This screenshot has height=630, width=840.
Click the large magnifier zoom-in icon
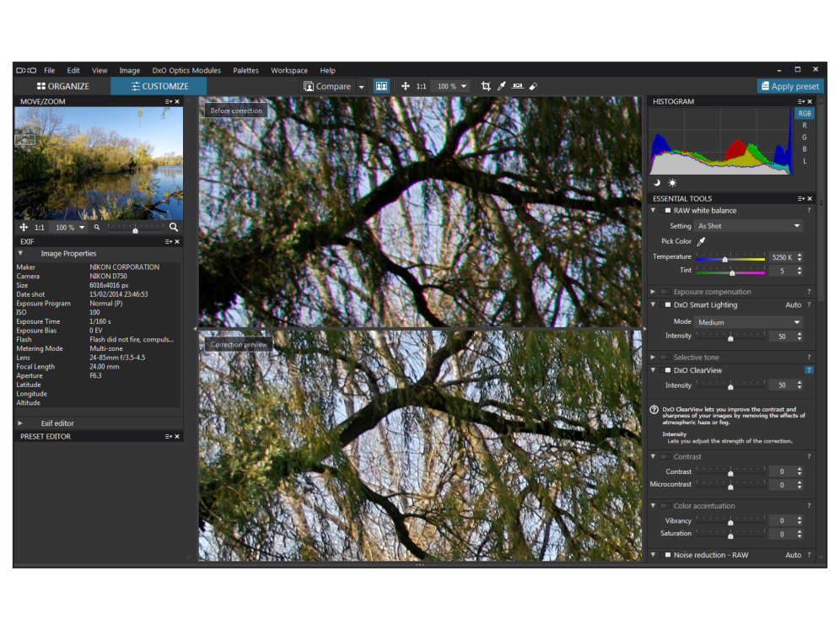(x=174, y=227)
